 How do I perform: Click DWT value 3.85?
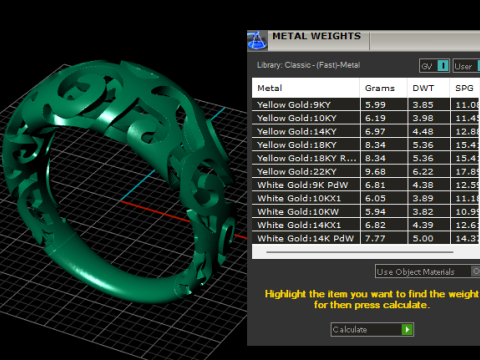coord(423,105)
